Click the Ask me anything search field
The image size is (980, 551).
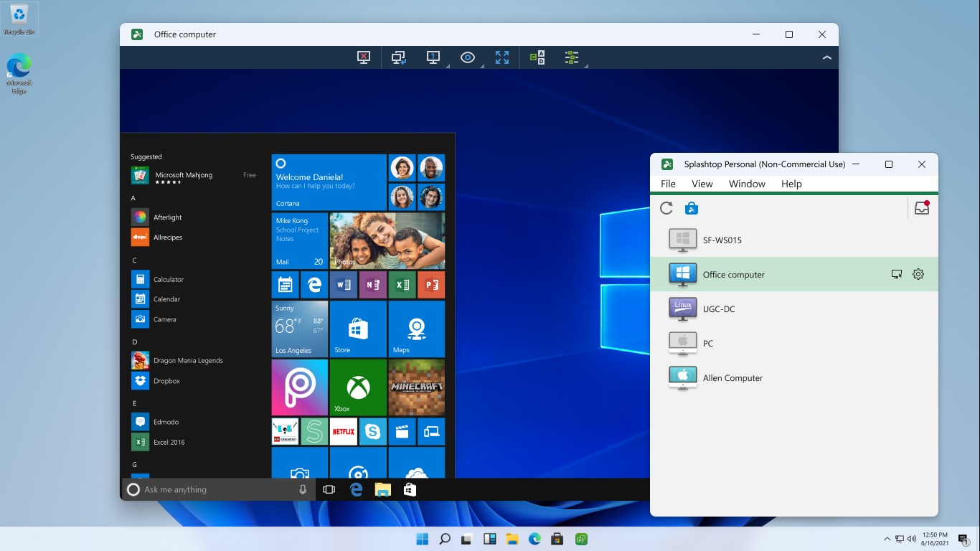click(x=208, y=489)
